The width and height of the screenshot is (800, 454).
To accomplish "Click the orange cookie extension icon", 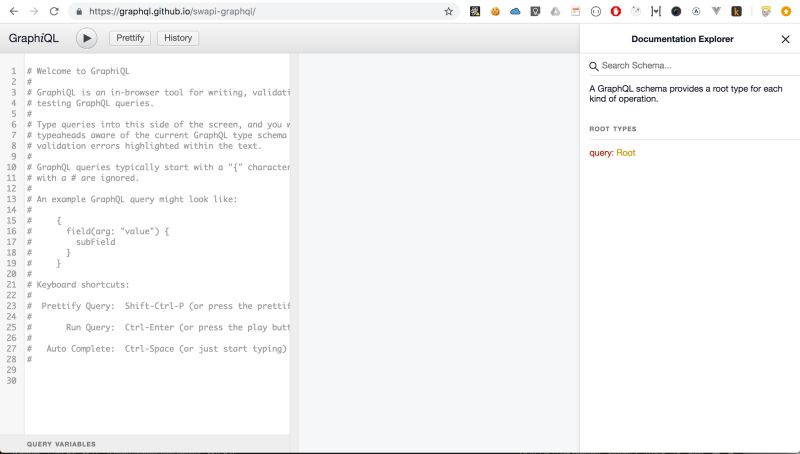I will (x=495, y=11).
